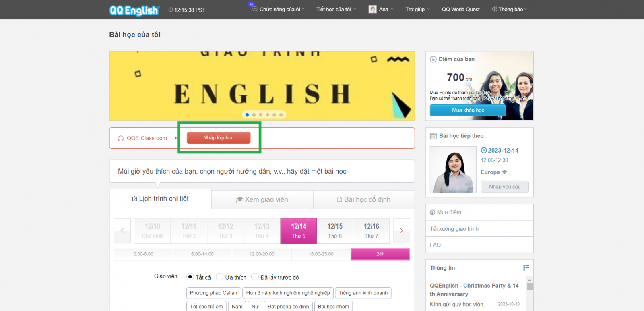
Task: Switch to the Xem giáo viên tab
Action: [262, 199]
